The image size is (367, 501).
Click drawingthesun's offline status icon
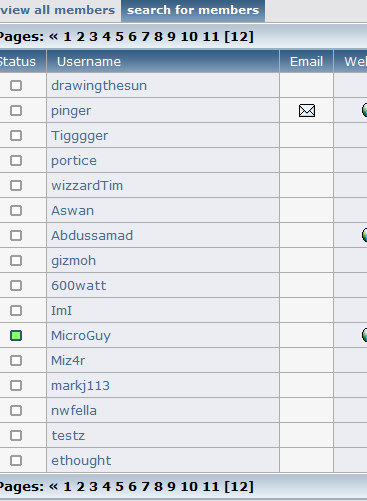(x=16, y=86)
